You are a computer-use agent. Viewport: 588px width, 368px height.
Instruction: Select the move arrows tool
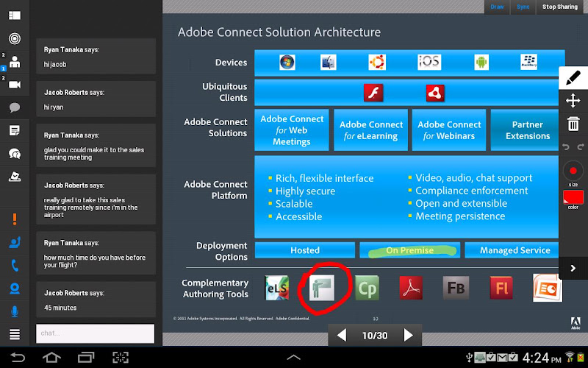pos(573,101)
